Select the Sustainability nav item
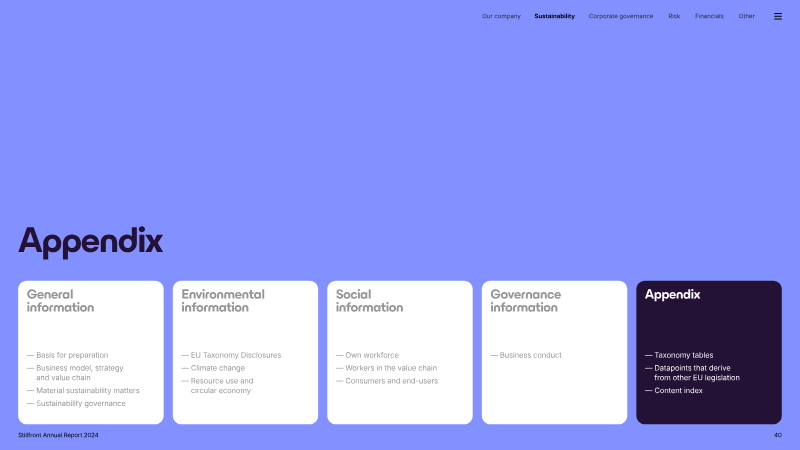 pos(555,16)
